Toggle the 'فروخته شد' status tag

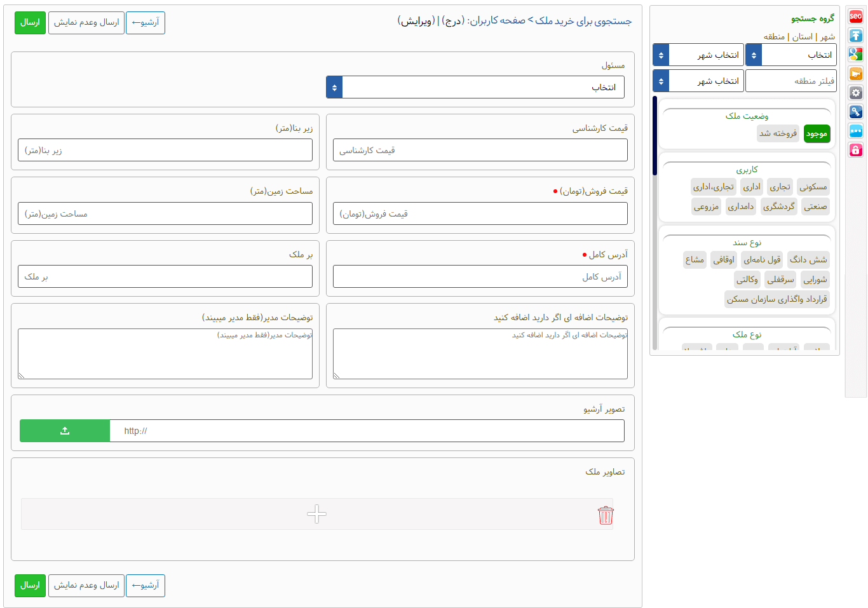778,133
